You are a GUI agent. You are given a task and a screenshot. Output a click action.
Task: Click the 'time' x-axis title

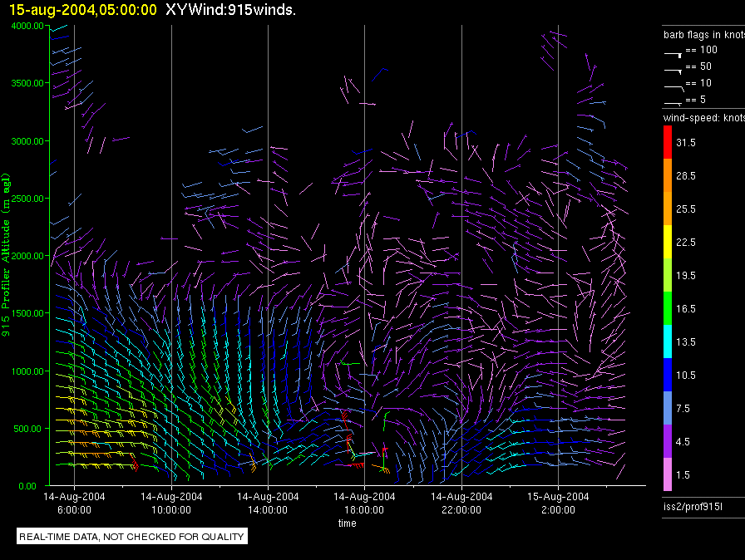point(348,523)
